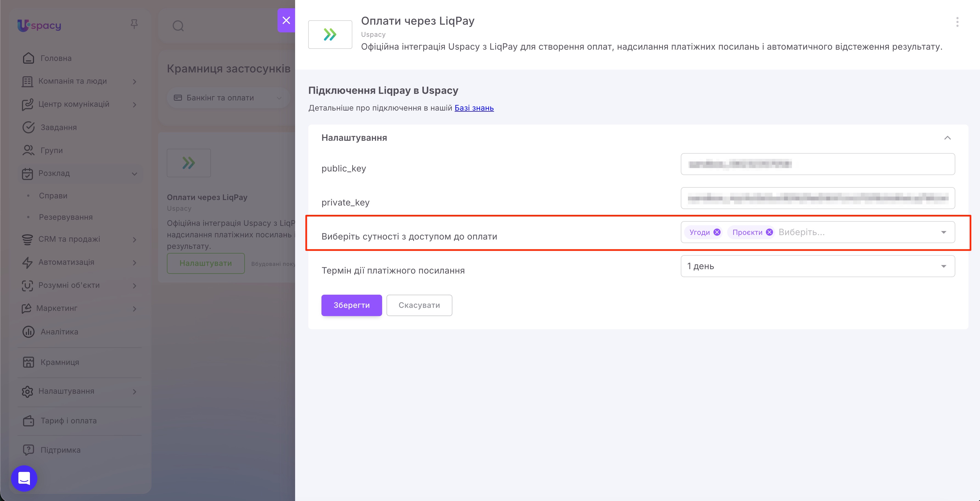This screenshot has width=980, height=501.
Task: Click LiqPay app card logo in store
Action: [189, 163]
